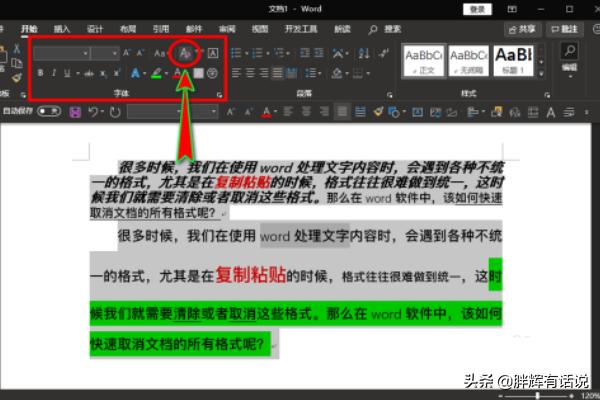Click the Show paragraph marks icon
The height and width of the screenshot is (400, 600).
click(383, 53)
